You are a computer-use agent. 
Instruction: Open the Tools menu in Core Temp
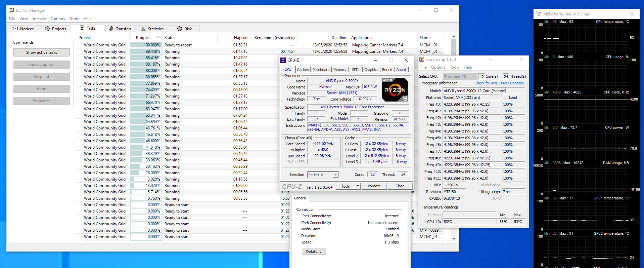pos(454,67)
